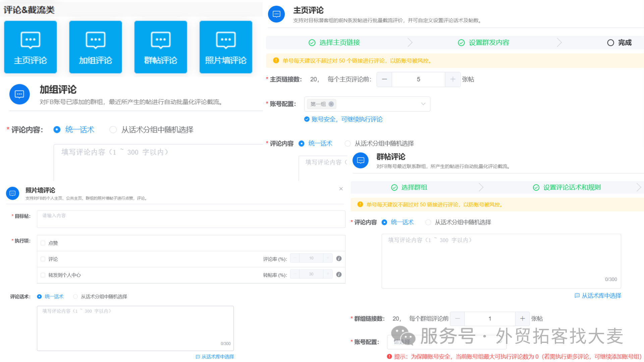Click the 目标帖 input field
644x362 pixels.
tap(191, 219)
